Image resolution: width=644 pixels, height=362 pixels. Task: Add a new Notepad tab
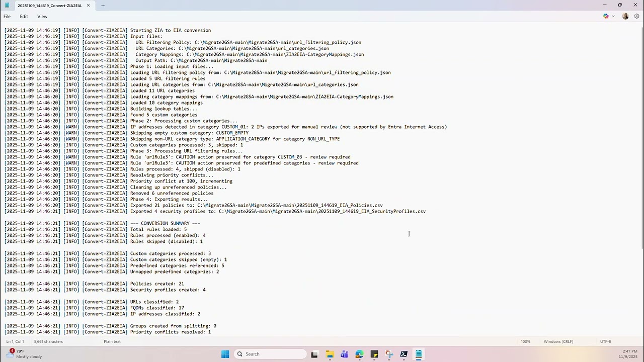point(103,6)
